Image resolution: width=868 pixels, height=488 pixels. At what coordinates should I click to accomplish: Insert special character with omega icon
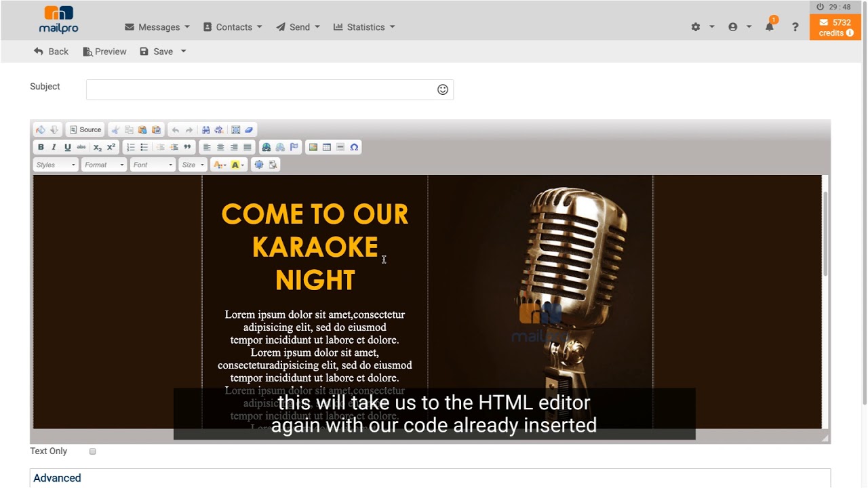(x=354, y=147)
